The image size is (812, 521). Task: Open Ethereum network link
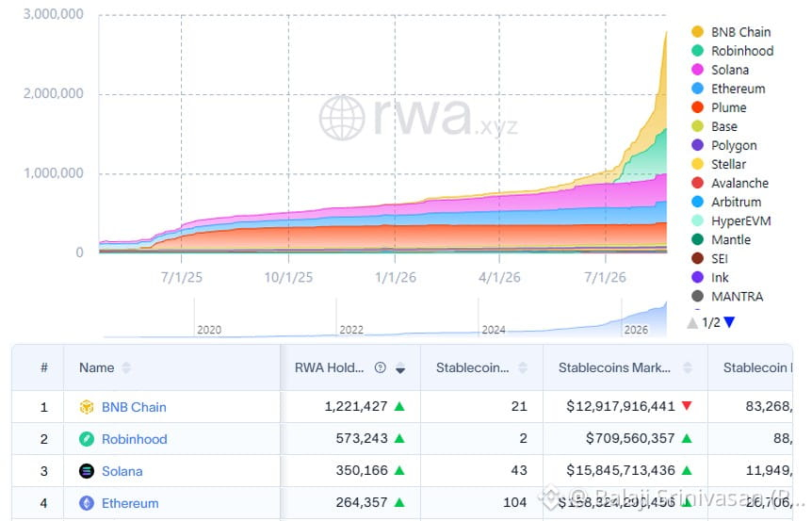coord(130,503)
